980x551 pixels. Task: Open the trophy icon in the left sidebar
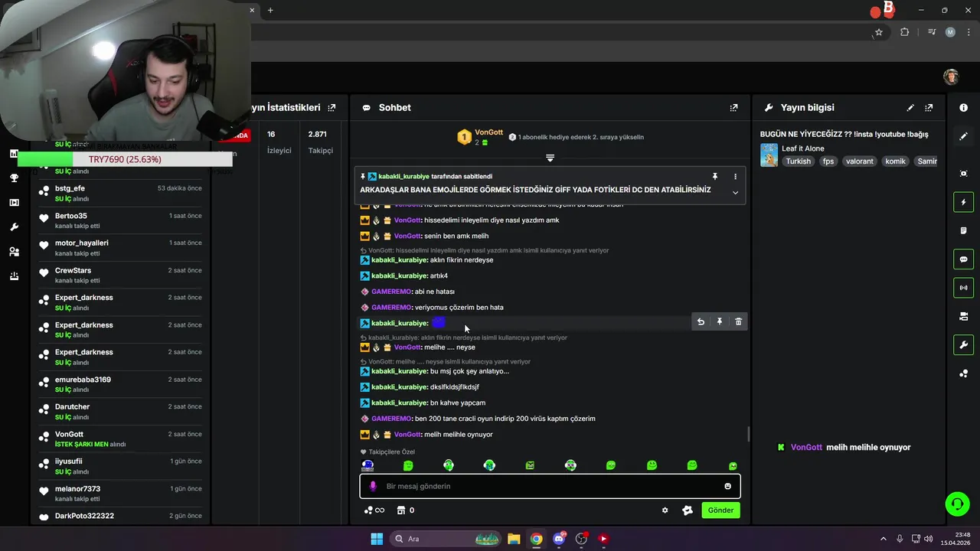coord(14,178)
